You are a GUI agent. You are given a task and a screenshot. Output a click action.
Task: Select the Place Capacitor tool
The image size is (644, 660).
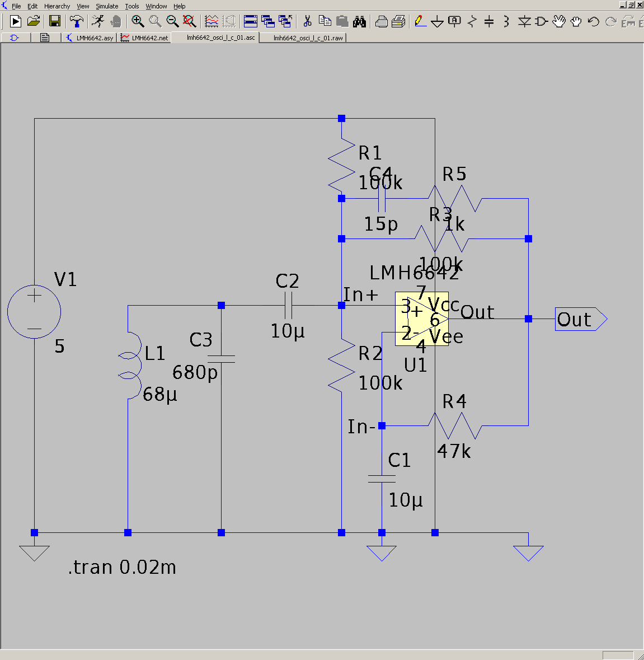489,21
